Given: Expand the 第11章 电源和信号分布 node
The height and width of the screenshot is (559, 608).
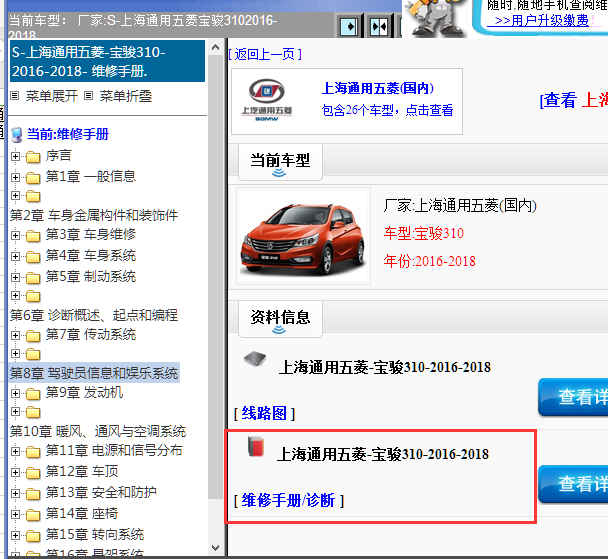Looking at the screenshot, I should click(x=16, y=451).
